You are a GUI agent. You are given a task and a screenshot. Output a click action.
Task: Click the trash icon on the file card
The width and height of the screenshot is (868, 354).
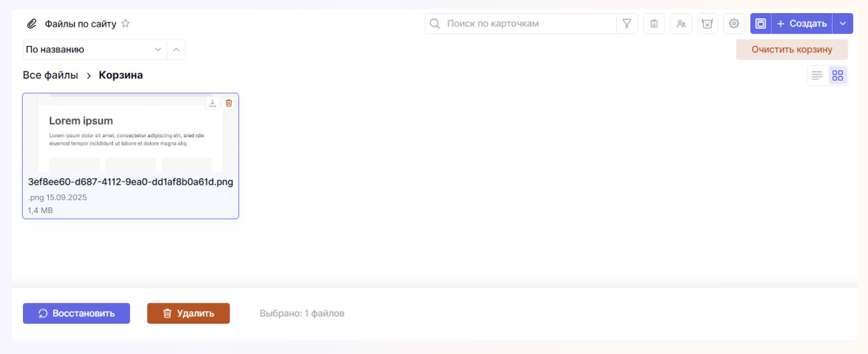228,103
